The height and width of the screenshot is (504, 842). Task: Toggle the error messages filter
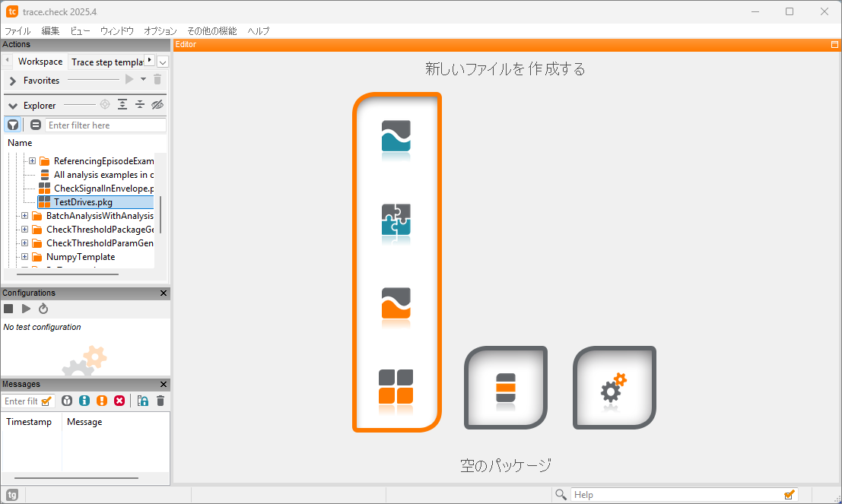click(x=119, y=401)
